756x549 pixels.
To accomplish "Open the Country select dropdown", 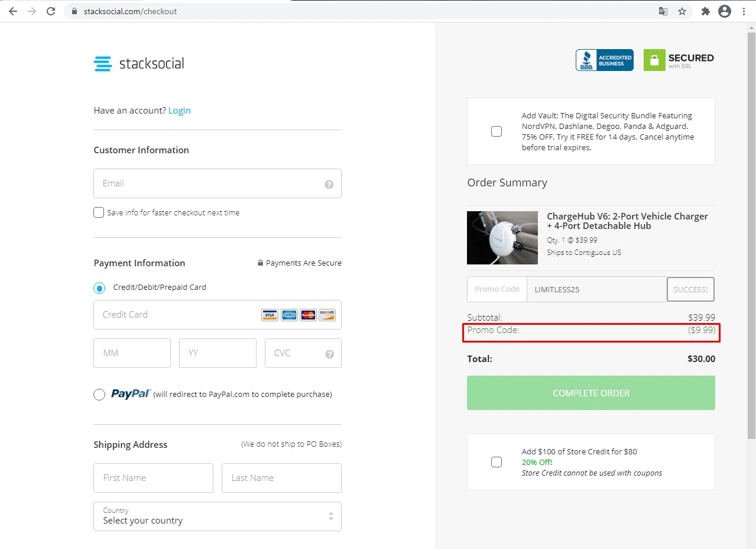I will tap(218, 516).
